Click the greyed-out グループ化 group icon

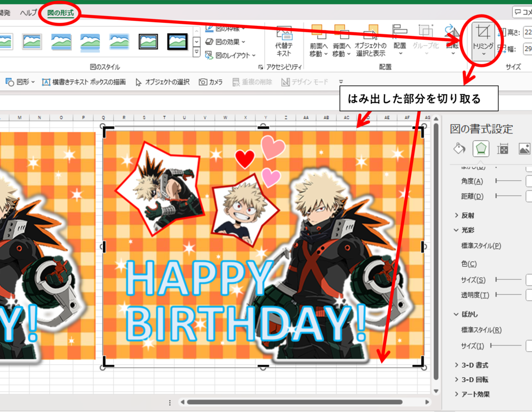pos(425,32)
